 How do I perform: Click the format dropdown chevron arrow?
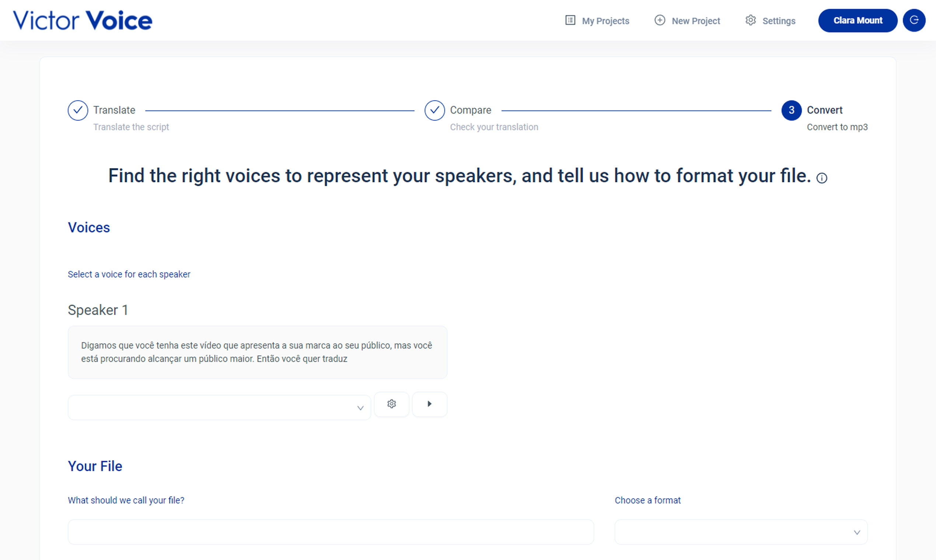[857, 532]
